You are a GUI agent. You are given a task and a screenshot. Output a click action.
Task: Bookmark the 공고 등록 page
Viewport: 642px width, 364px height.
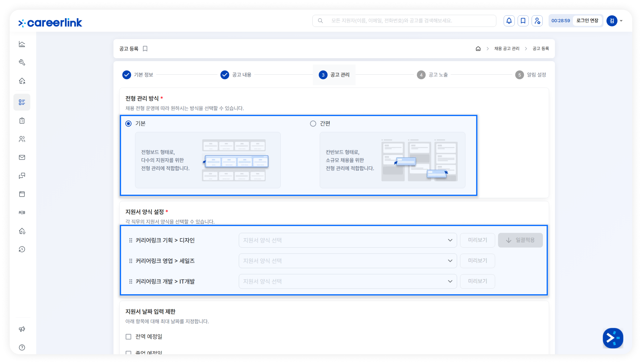[145, 49]
